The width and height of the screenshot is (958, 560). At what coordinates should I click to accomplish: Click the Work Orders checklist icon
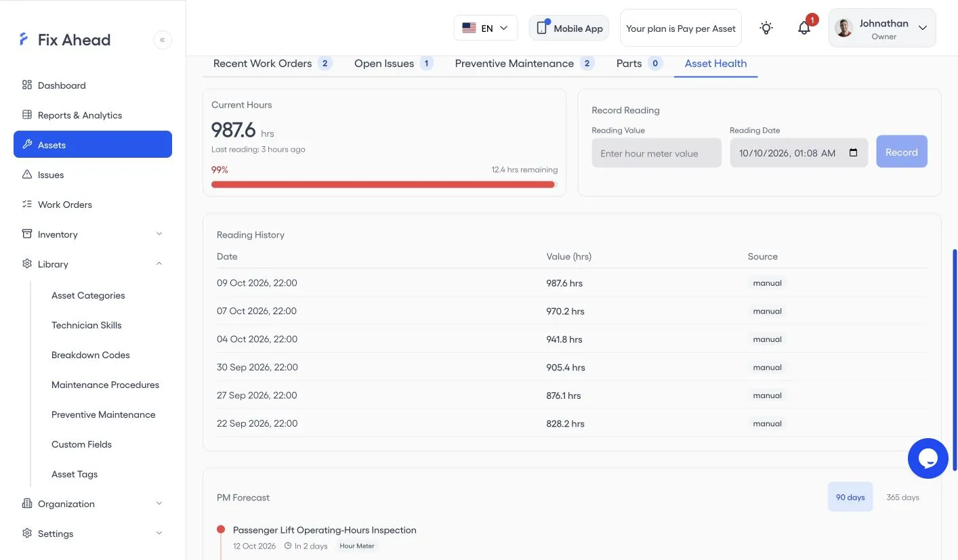click(27, 204)
